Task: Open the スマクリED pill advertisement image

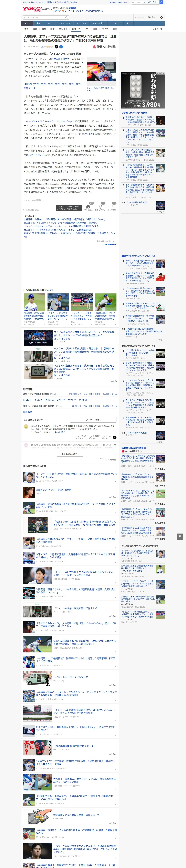Action: [143, 90]
